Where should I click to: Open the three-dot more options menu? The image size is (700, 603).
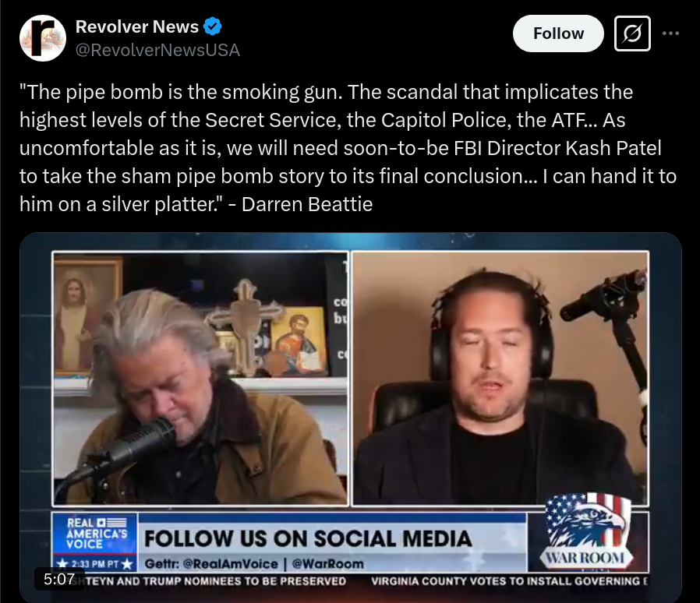click(670, 33)
